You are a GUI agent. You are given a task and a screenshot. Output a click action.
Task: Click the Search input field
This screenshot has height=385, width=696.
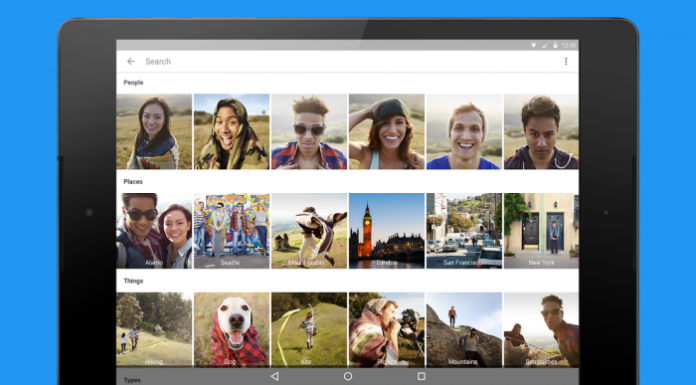click(351, 61)
